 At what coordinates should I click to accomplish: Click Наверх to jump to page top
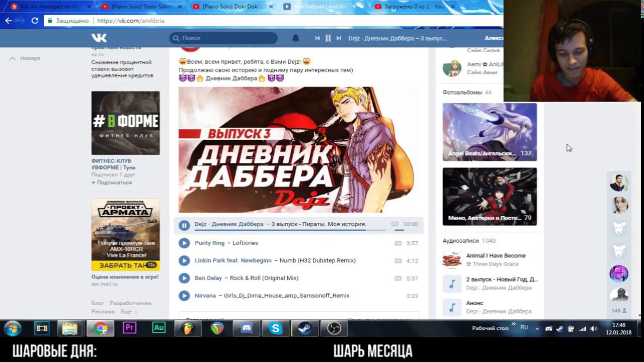(25, 58)
